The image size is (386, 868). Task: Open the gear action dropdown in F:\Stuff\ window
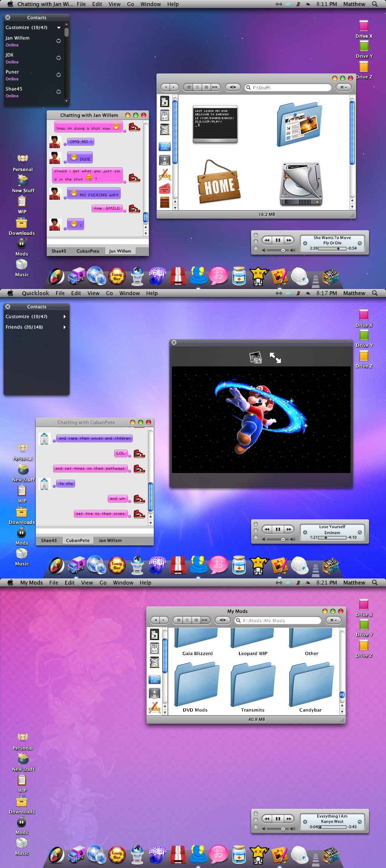343,87
